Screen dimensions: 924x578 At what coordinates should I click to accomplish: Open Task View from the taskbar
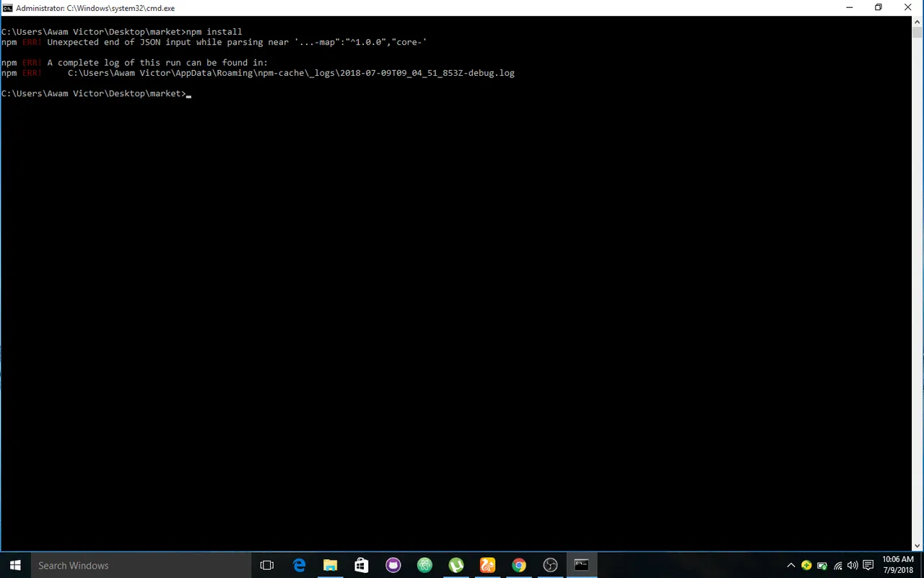pos(267,565)
